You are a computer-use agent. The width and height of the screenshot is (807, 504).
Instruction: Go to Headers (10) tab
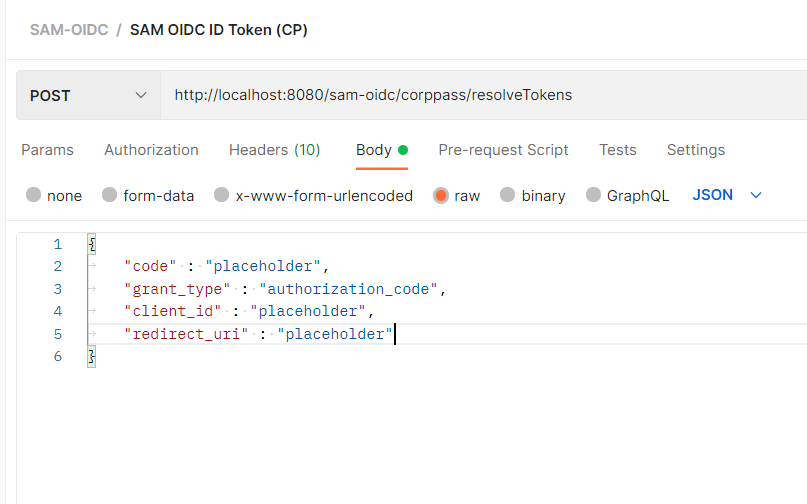[x=274, y=150]
